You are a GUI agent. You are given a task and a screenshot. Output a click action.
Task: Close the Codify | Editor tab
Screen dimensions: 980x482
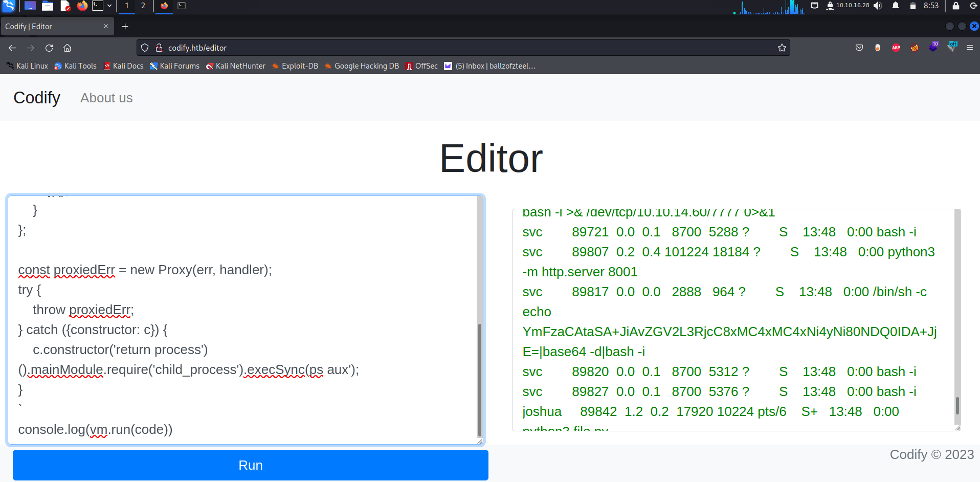point(106,26)
